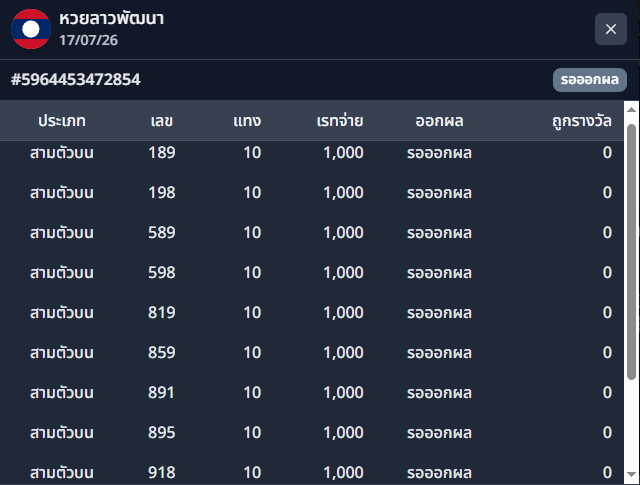The image size is (640, 485).
Task: Click รอออกผล status in row 598
Action: (439, 273)
